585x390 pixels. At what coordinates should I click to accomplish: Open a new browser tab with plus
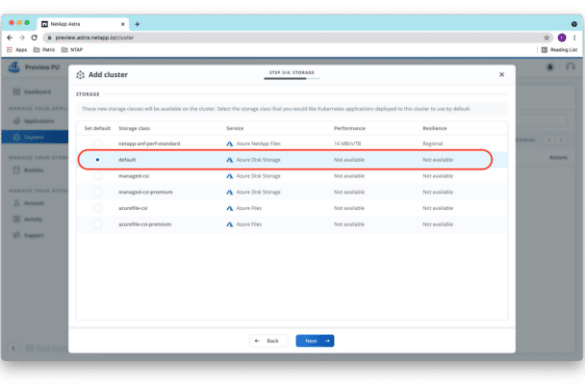137,24
